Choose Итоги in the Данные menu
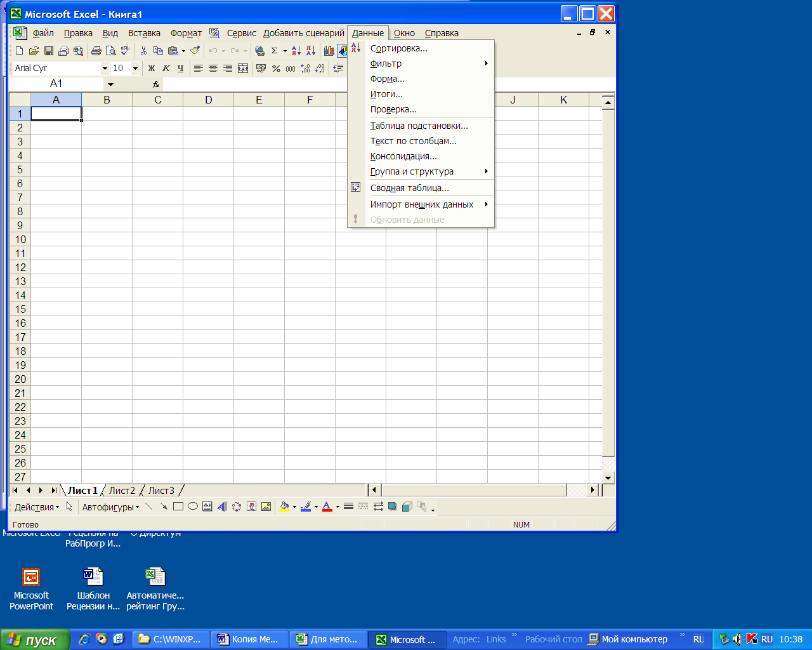The width and height of the screenshot is (812, 650). pyautogui.click(x=421, y=94)
